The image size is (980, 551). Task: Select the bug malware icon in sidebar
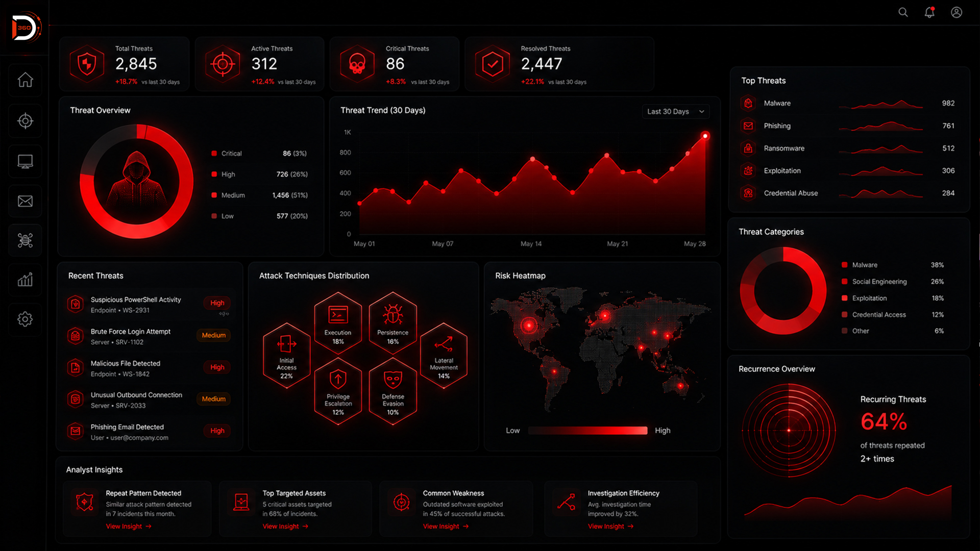[x=25, y=240]
